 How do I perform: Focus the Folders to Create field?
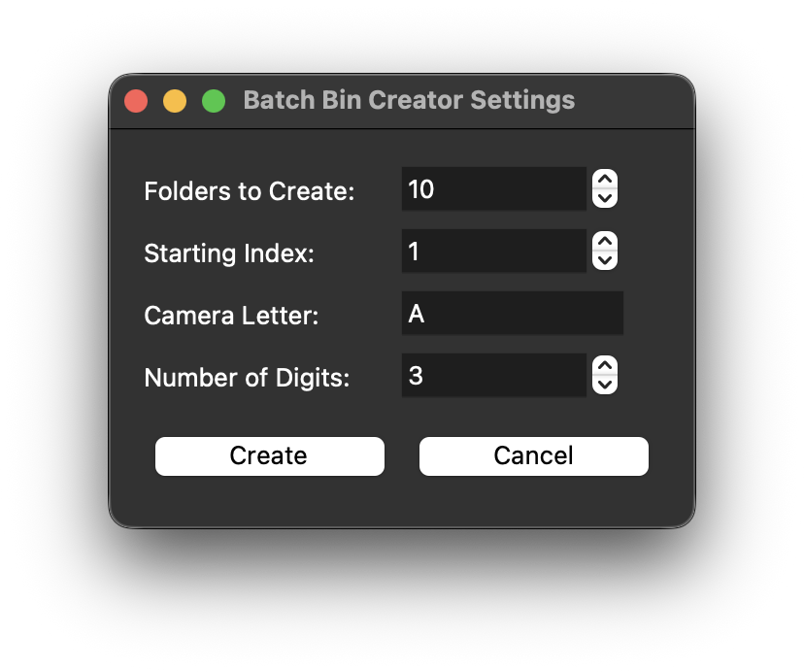coord(493,189)
